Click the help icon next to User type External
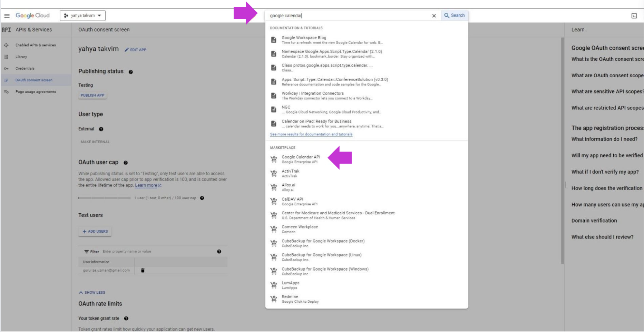The height and width of the screenshot is (332, 644). click(x=101, y=129)
